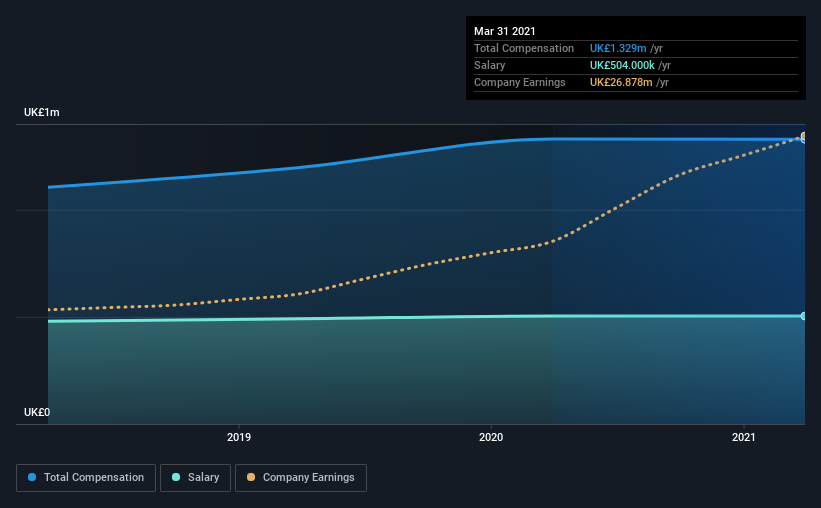This screenshot has height=508, width=821.
Task: Select the Mar 31 2021 tooltip date
Action: [505, 31]
